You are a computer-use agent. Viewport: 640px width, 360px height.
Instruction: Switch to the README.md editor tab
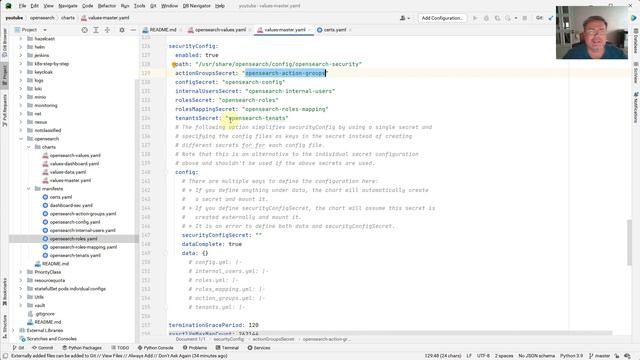[x=162, y=30]
